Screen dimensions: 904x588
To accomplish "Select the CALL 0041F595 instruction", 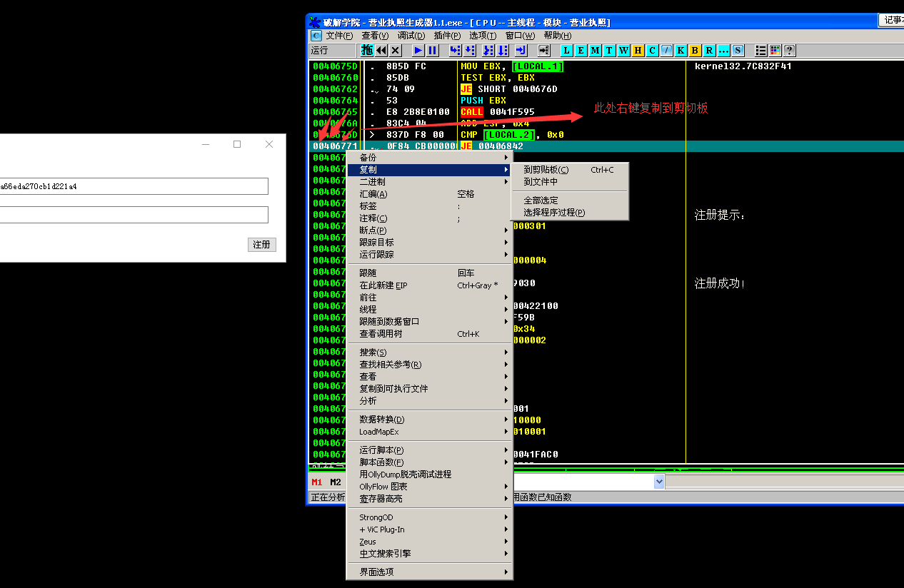I will point(498,112).
